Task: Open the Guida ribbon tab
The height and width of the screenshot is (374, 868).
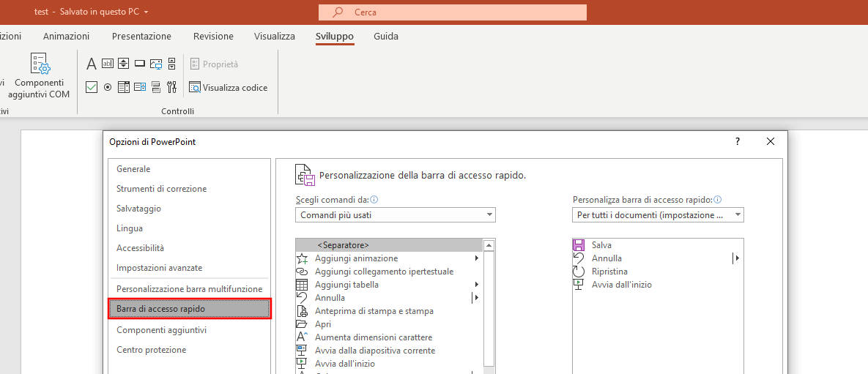Action: 386,37
